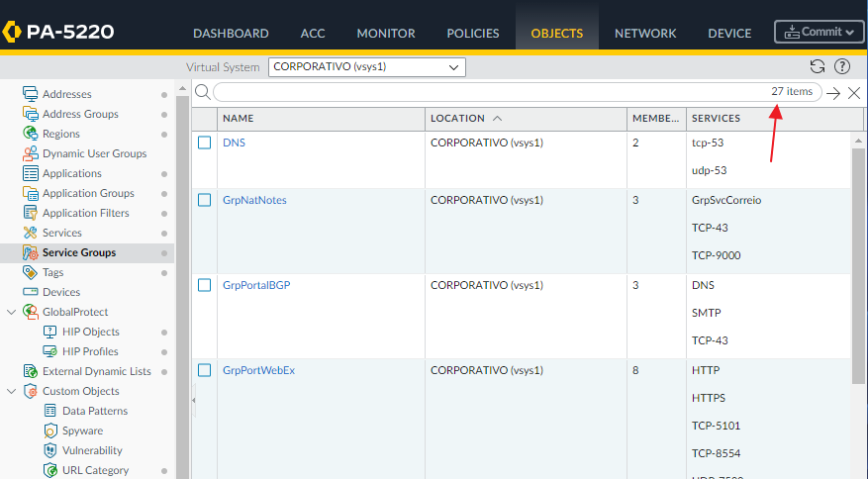The height and width of the screenshot is (479, 868).
Task: Clear the filter with the X icon
Action: pyautogui.click(x=854, y=92)
